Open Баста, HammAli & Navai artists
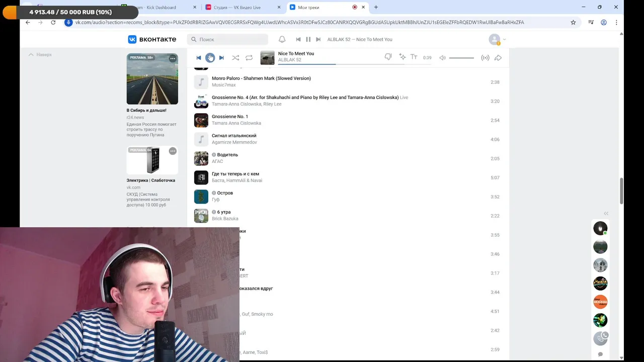The width and height of the screenshot is (644, 362). coord(237,180)
